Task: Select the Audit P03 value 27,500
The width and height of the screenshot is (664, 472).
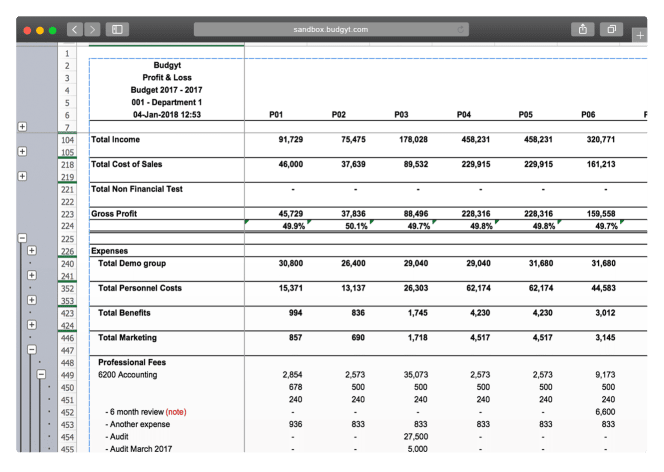Action: pos(416,436)
